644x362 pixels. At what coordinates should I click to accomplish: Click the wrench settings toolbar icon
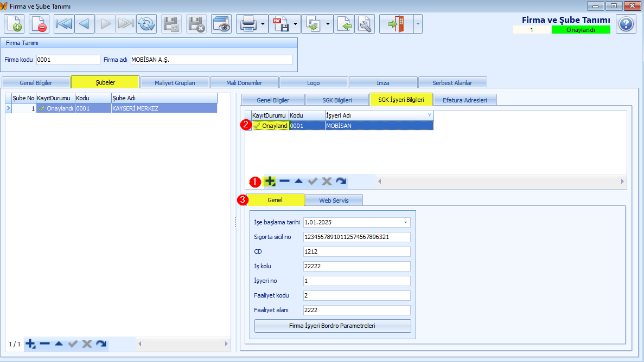coord(365,24)
